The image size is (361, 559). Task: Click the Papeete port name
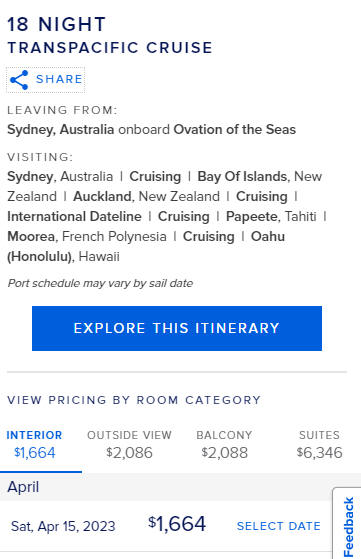(252, 216)
